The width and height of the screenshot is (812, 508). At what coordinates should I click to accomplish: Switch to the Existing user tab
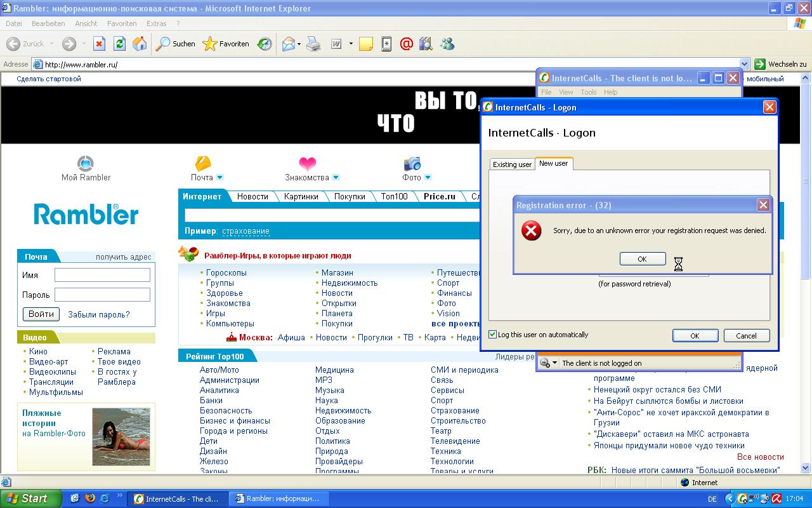click(x=512, y=164)
